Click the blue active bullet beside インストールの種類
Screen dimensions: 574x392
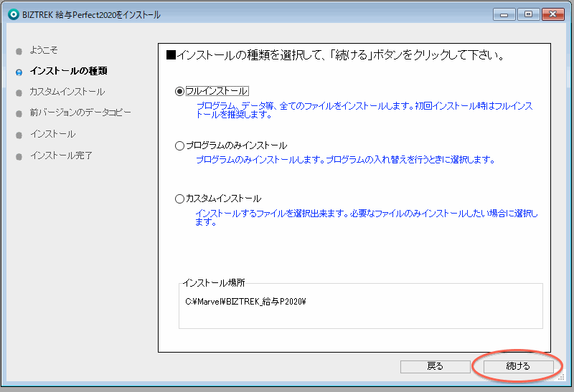pos(19,72)
